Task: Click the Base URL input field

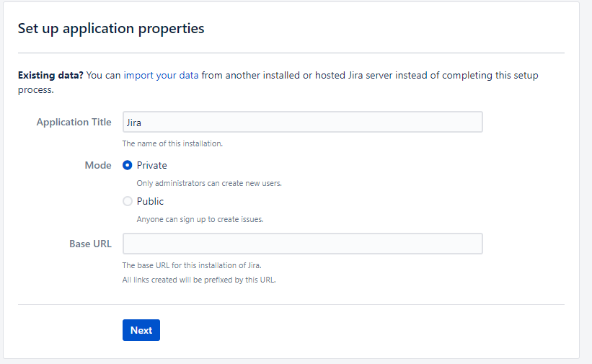Action: tap(302, 244)
